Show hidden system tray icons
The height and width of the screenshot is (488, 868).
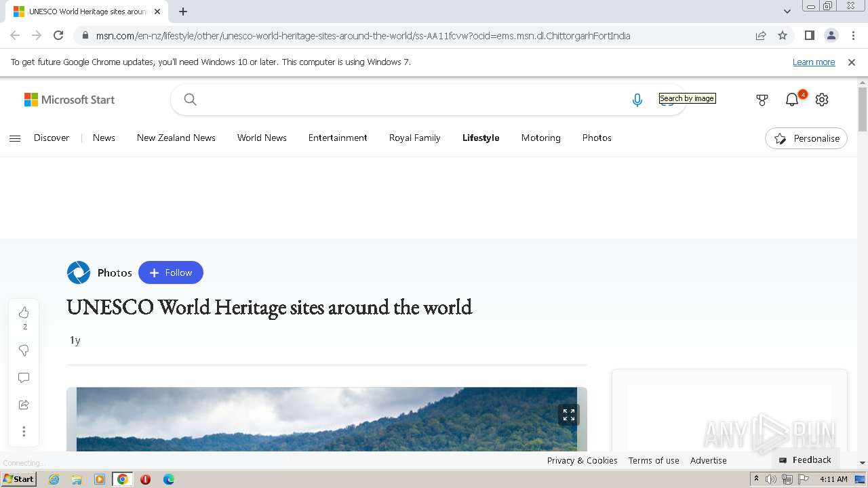click(756, 479)
